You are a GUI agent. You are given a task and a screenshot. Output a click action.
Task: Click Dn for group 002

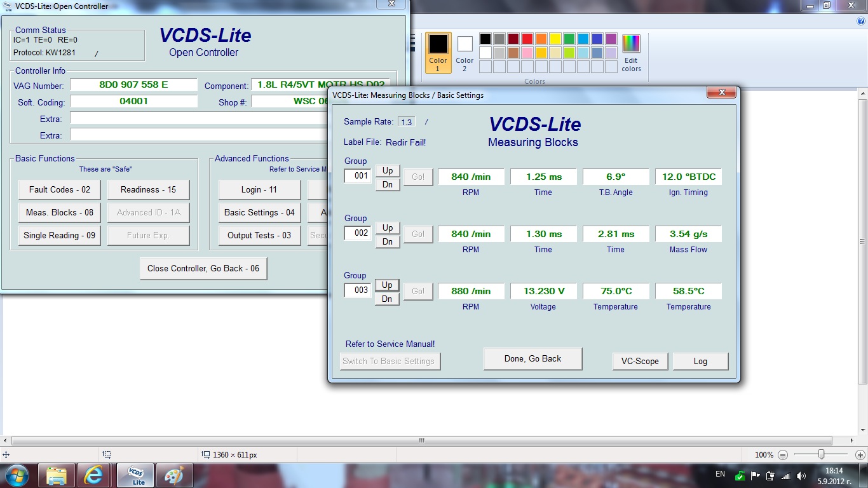(x=388, y=241)
